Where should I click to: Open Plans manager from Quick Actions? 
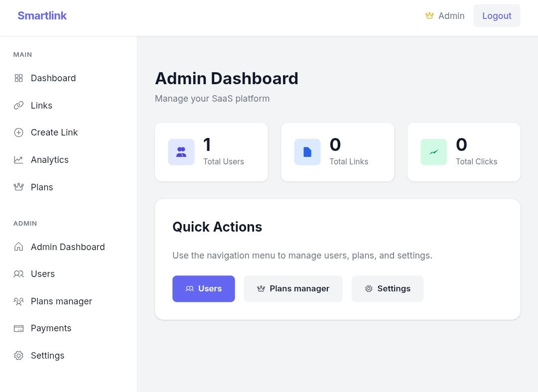point(293,288)
